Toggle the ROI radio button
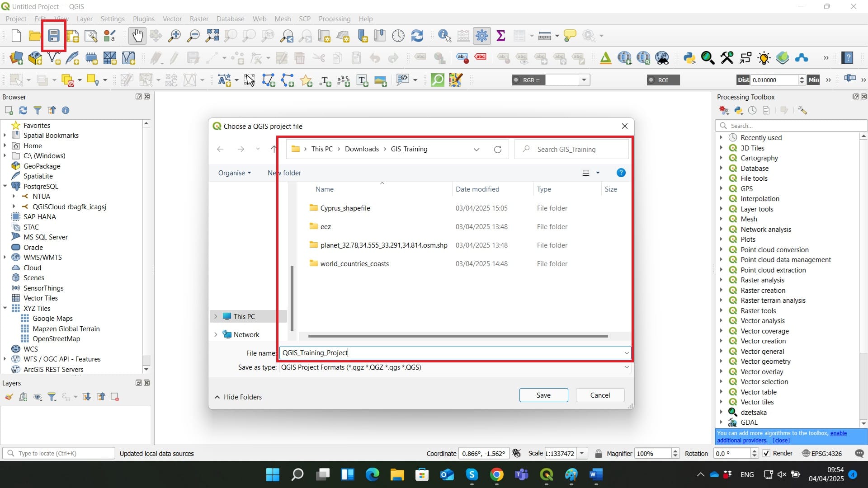Viewport: 868px width, 488px height. [x=651, y=80]
